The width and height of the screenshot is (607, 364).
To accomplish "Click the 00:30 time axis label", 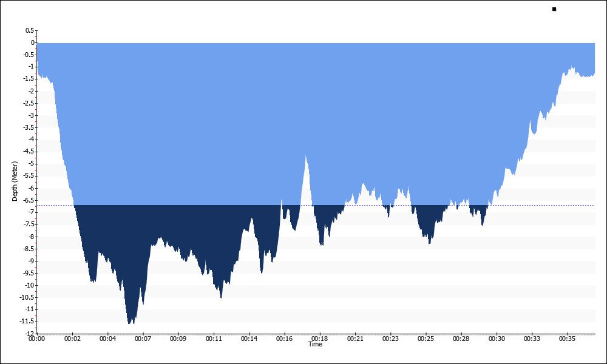I will [497, 339].
